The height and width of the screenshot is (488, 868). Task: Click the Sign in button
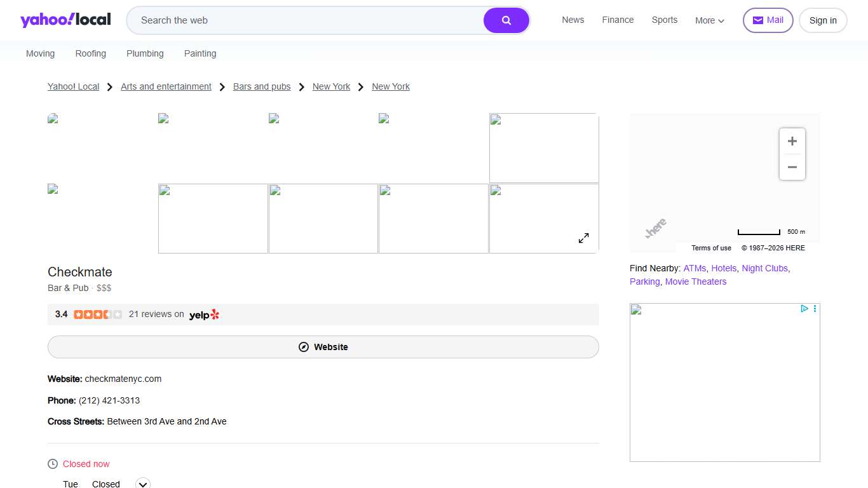click(822, 20)
